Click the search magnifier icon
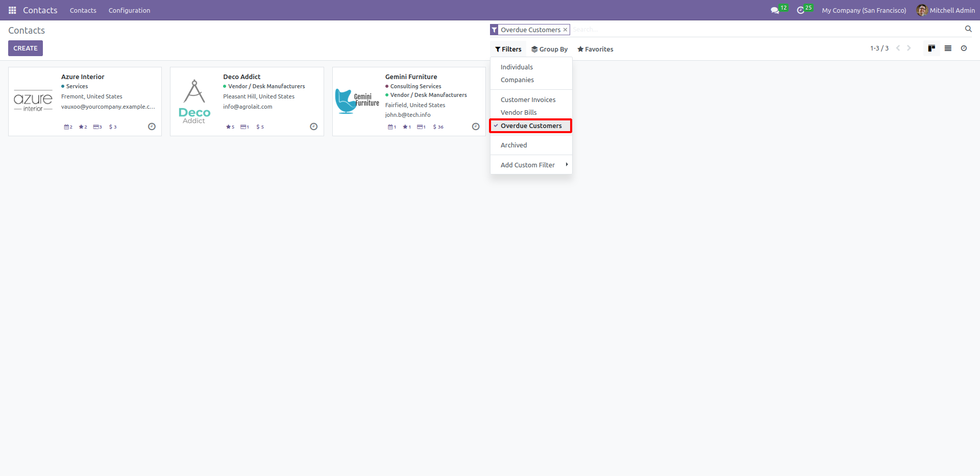This screenshot has width=980, height=476. [x=968, y=29]
